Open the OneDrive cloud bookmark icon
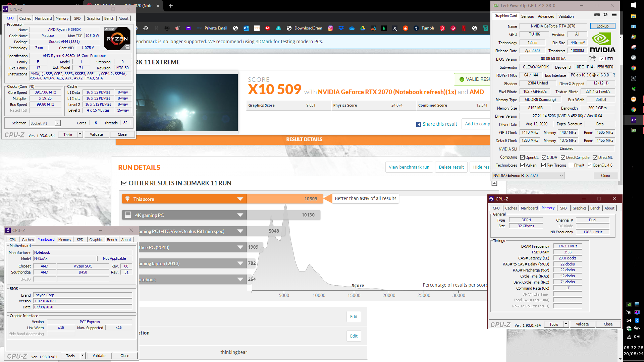644x362 pixels. pos(352,28)
